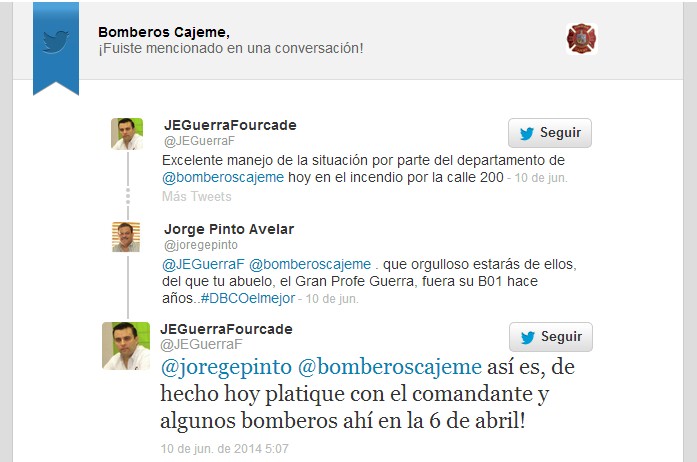Image resolution: width=697 pixels, height=462 pixels.
Task: Open the Más Tweets link
Action: pos(196,197)
